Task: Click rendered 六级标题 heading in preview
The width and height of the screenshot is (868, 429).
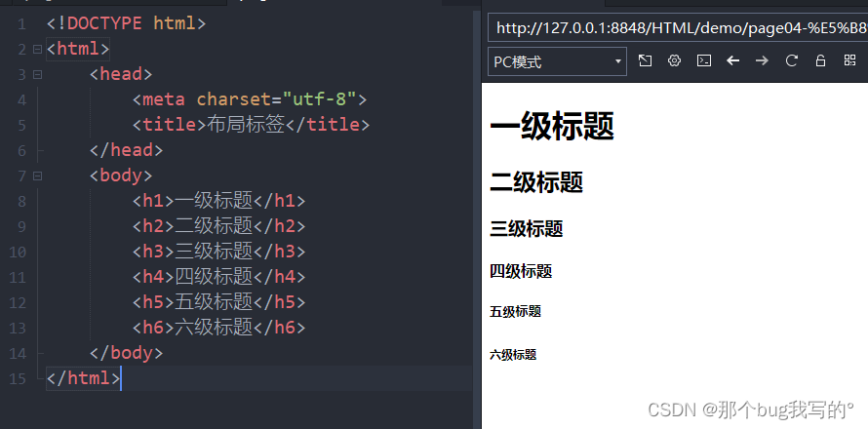Action: tap(513, 355)
